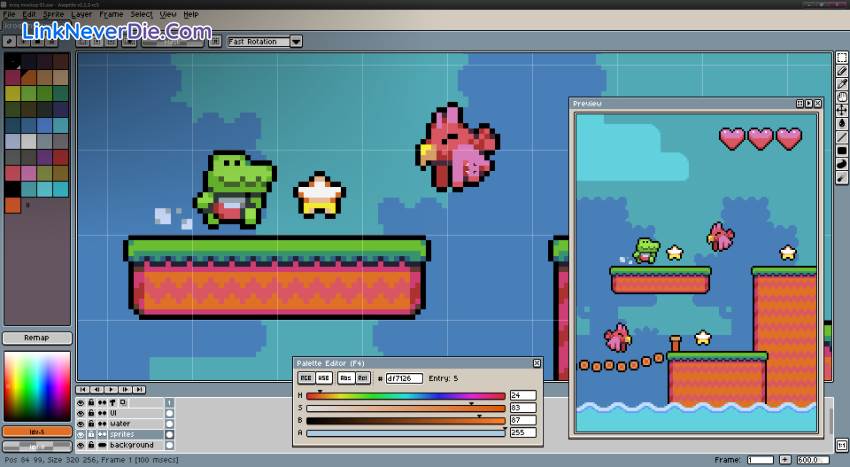Image resolution: width=850 pixels, height=467 pixels.
Task: Open the Layer menu
Action: [x=81, y=14]
